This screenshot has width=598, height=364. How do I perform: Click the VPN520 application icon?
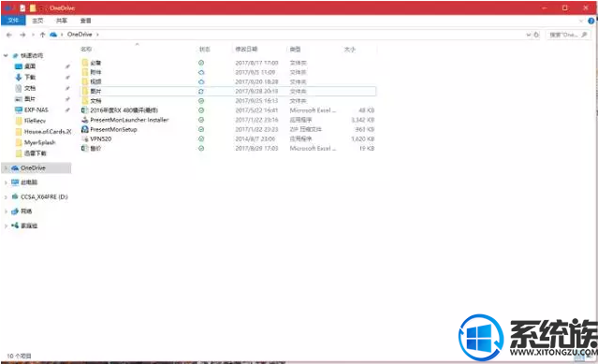coord(84,138)
